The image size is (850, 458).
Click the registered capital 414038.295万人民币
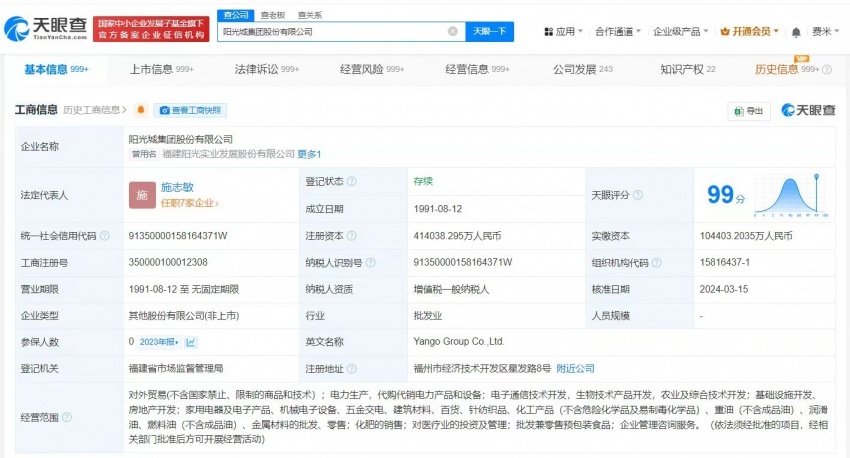[457, 236]
